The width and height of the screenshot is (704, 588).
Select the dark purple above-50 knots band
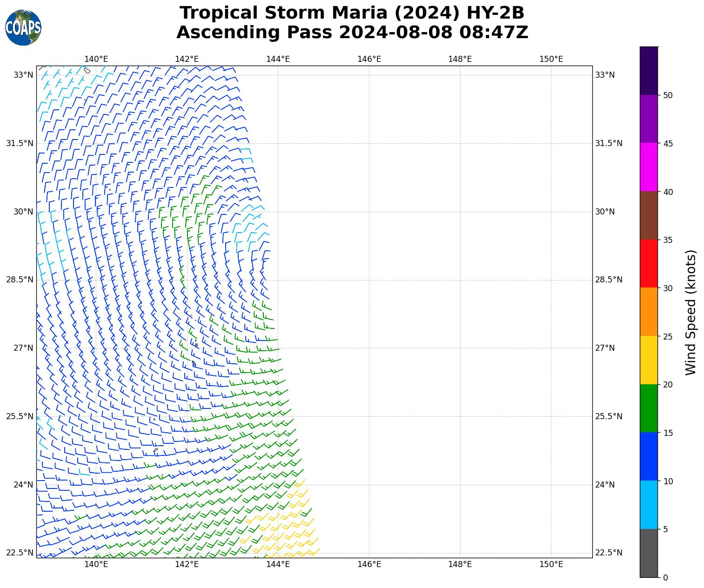(x=649, y=71)
